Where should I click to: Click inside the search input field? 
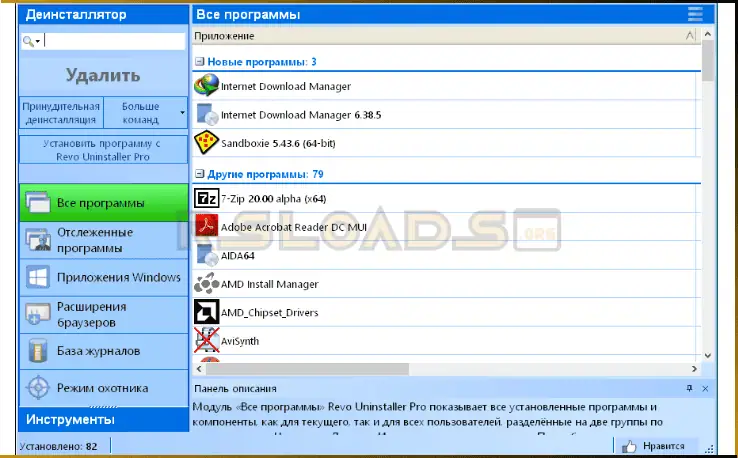pyautogui.click(x=114, y=41)
